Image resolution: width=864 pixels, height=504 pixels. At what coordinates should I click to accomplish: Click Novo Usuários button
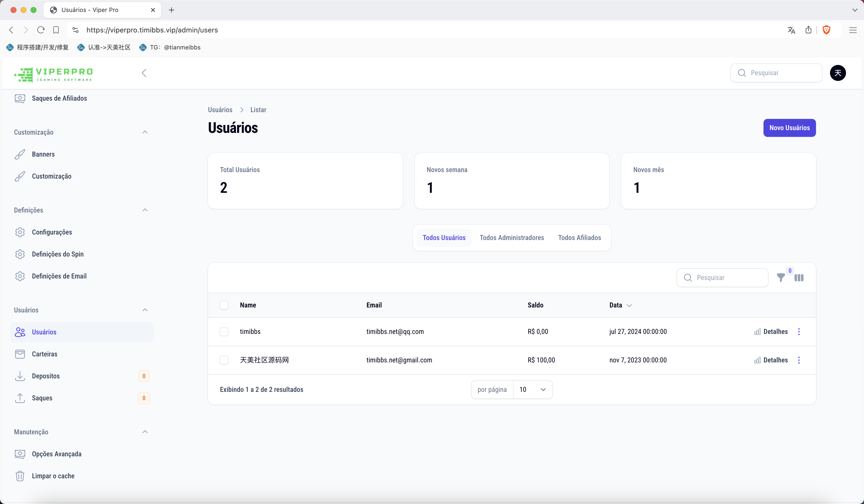tap(789, 128)
